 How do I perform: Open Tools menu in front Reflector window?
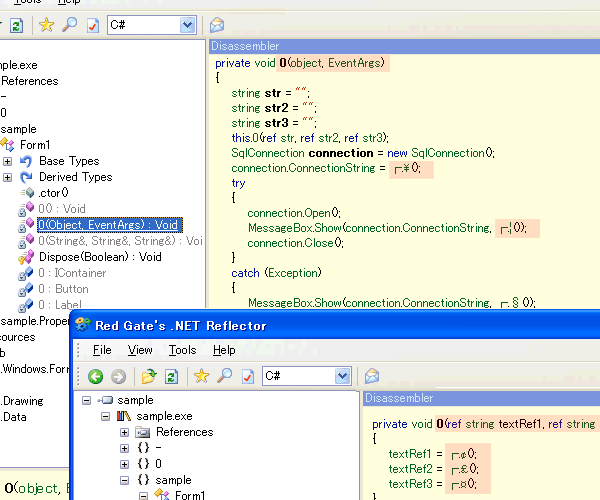(183, 350)
